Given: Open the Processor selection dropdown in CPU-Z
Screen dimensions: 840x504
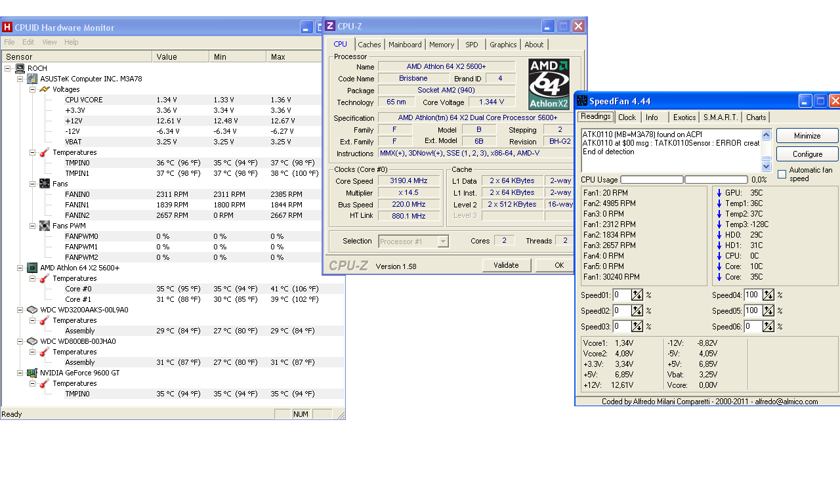Looking at the screenshot, I should point(443,241).
